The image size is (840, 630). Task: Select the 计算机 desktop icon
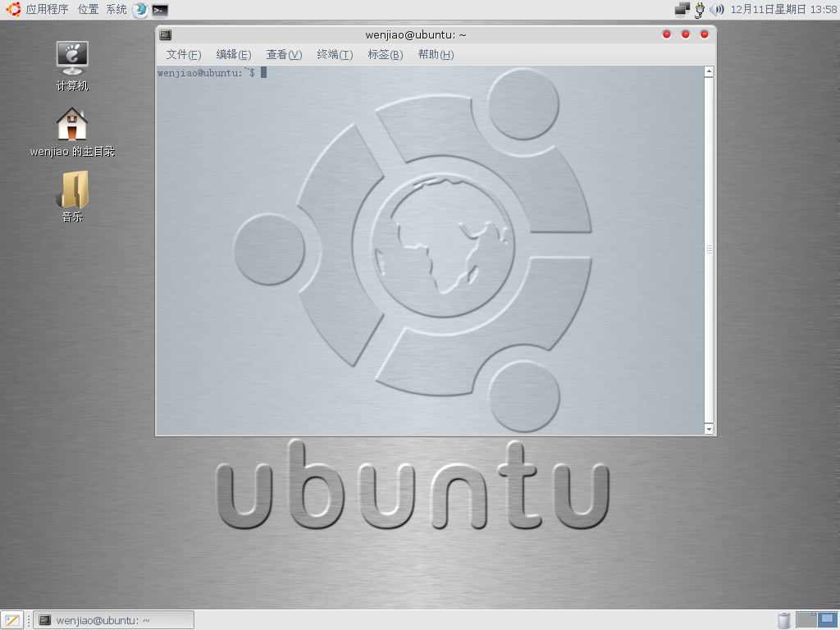[x=72, y=66]
